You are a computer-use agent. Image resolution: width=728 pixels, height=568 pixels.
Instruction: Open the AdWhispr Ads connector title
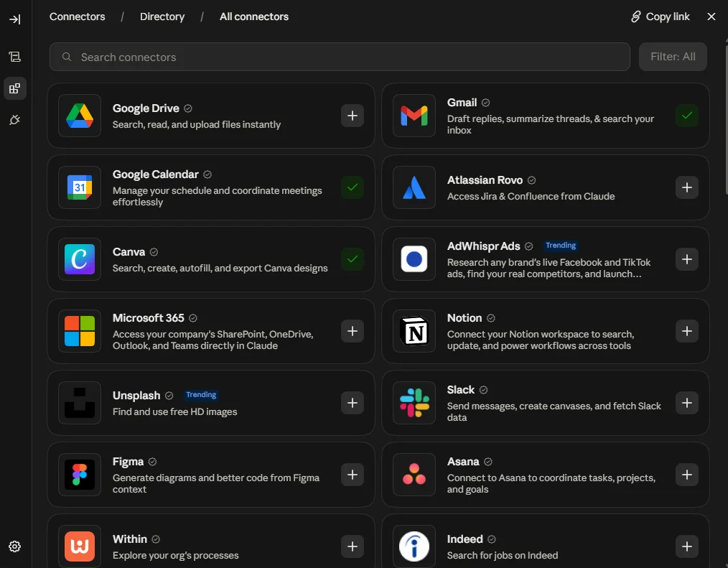tap(483, 246)
